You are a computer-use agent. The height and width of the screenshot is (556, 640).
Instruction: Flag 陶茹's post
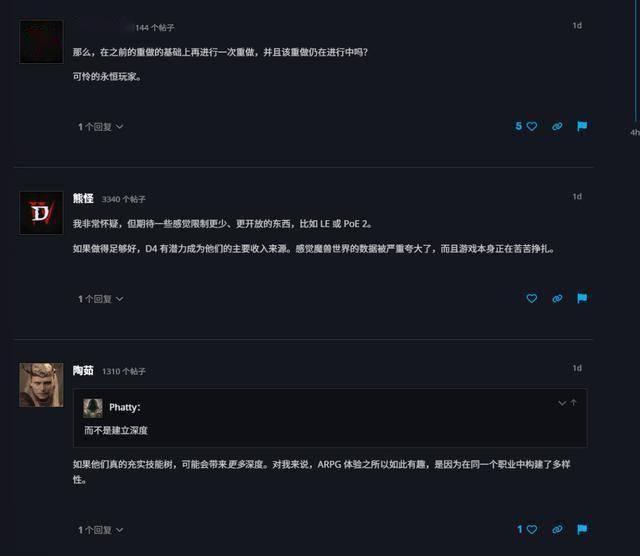[582, 529]
